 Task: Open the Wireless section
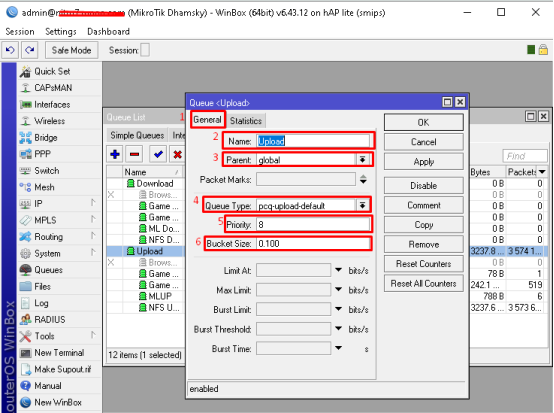click(x=49, y=121)
